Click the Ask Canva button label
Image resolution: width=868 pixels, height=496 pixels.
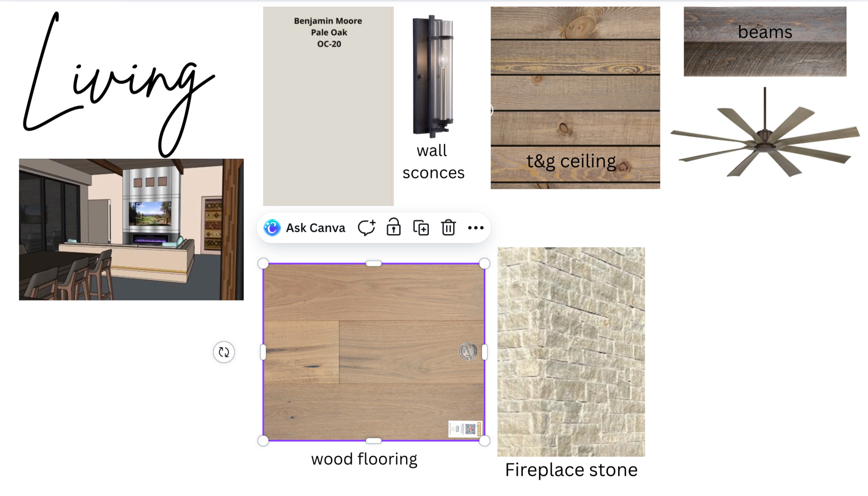(316, 228)
